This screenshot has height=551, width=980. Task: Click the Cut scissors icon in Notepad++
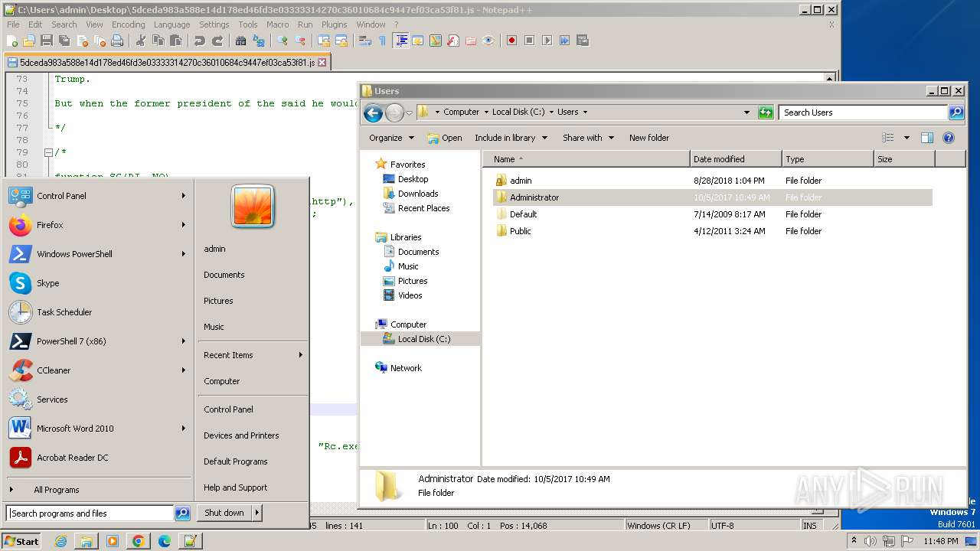140,41
